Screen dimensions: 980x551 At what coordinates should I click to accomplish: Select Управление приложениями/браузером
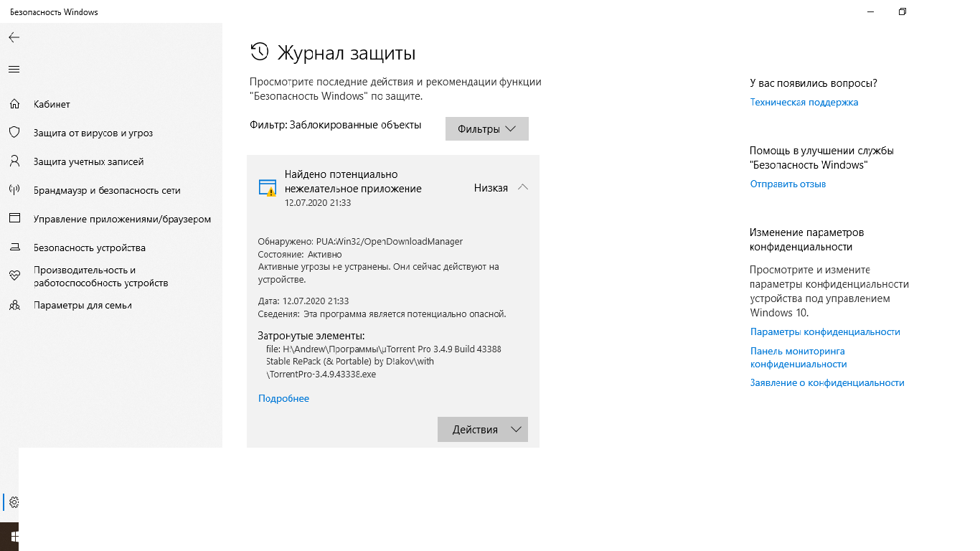pos(122,219)
